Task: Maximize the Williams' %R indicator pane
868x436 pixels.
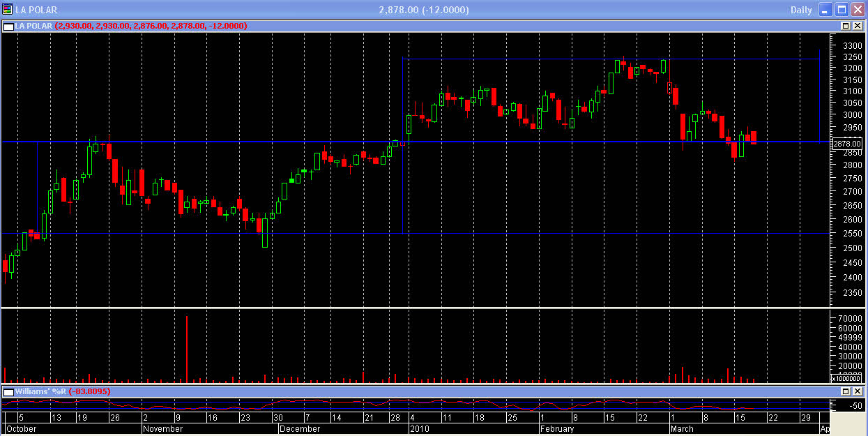Action: click(x=846, y=391)
